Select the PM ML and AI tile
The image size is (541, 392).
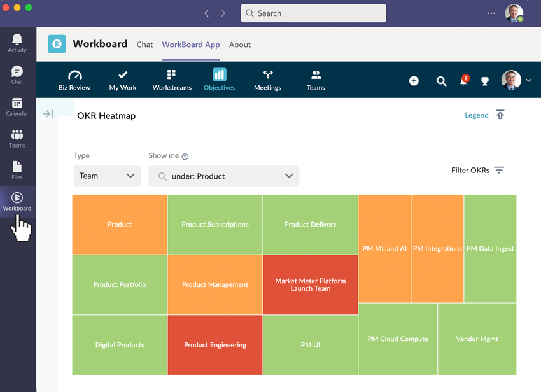tap(384, 249)
